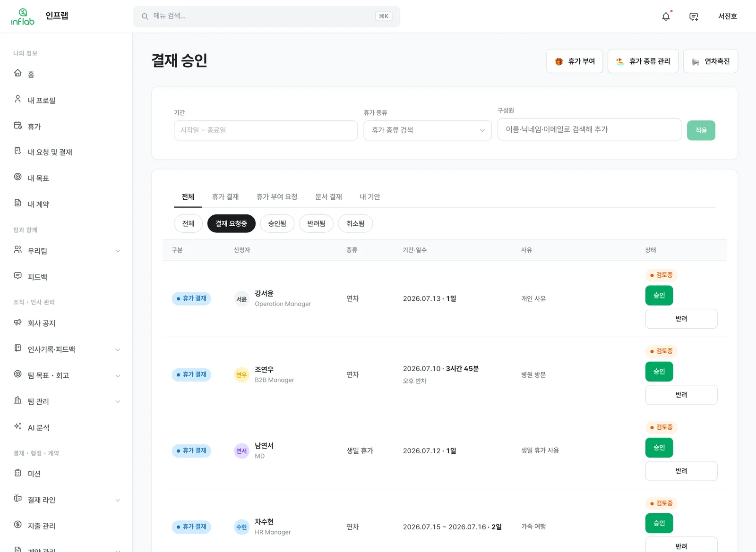Viewport: 756px width, 552px height.
Task: Open 지출 관리 coin icon
Action: click(x=18, y=525)
